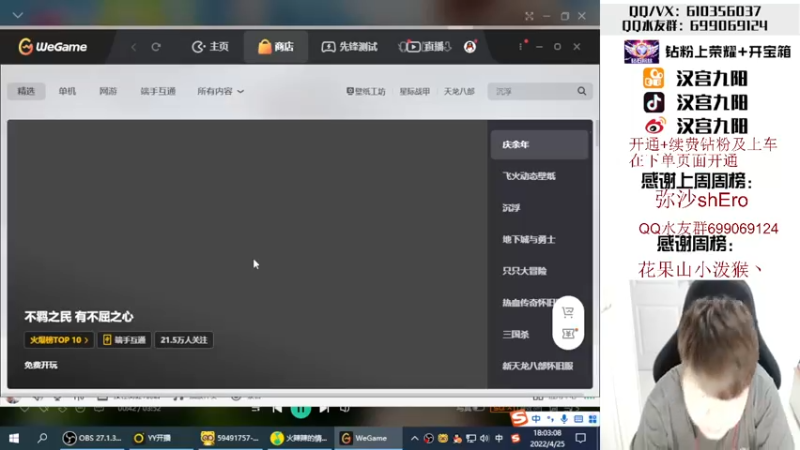This screenshot has height=450, width=800.
Task: Click the Sogou microphone voice input icon
Action: (x=564, y=419)
